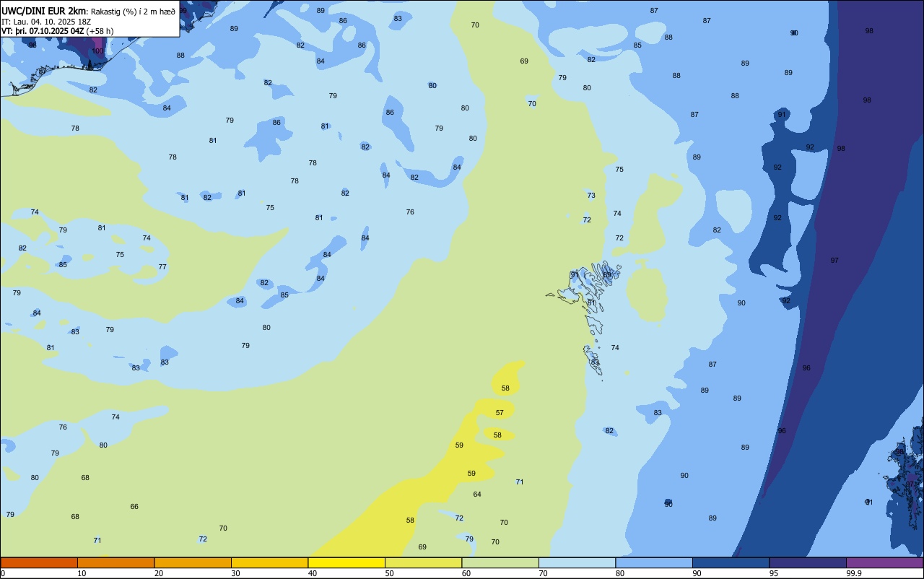The height and width of the screenshot is (579, 924).
Task: Click the humidity value 73 on the map
Action: coord(591,196)
